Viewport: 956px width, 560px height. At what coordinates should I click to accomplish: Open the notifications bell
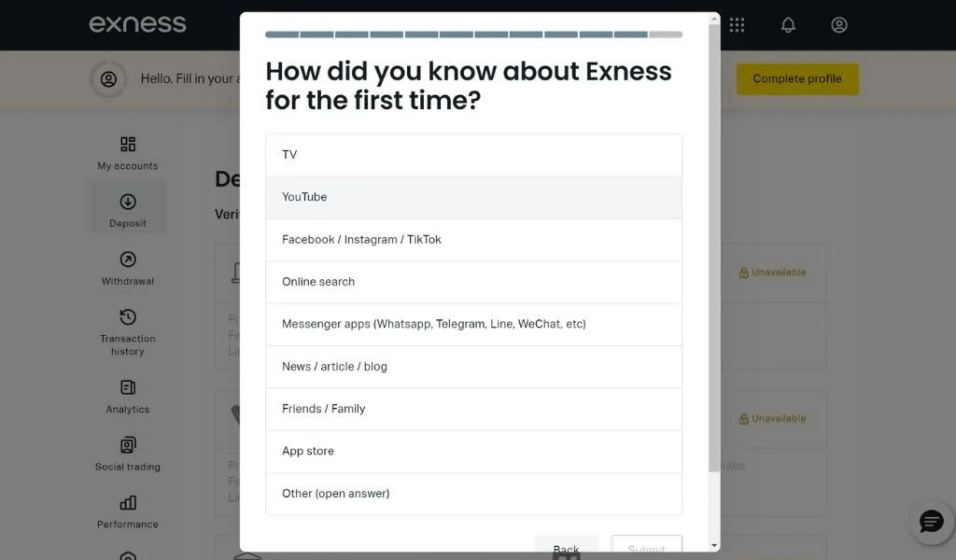(787, 25)
